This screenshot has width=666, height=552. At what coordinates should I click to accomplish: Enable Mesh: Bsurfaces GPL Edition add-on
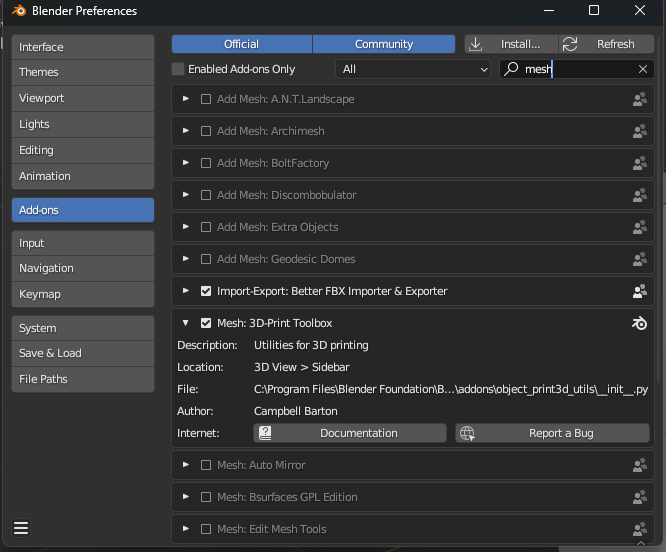tap(206, 497)
